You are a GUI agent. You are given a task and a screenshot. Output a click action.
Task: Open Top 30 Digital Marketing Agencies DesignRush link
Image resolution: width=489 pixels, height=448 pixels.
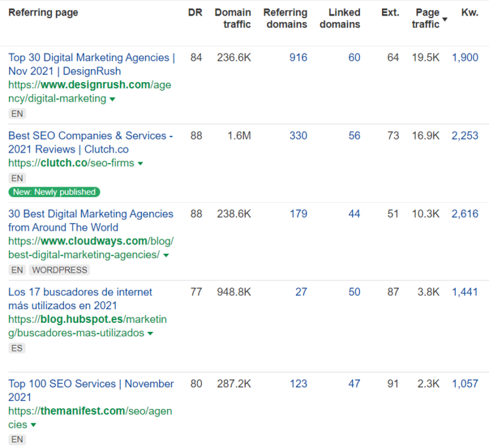pyautogui.click(x=92, y=65)
